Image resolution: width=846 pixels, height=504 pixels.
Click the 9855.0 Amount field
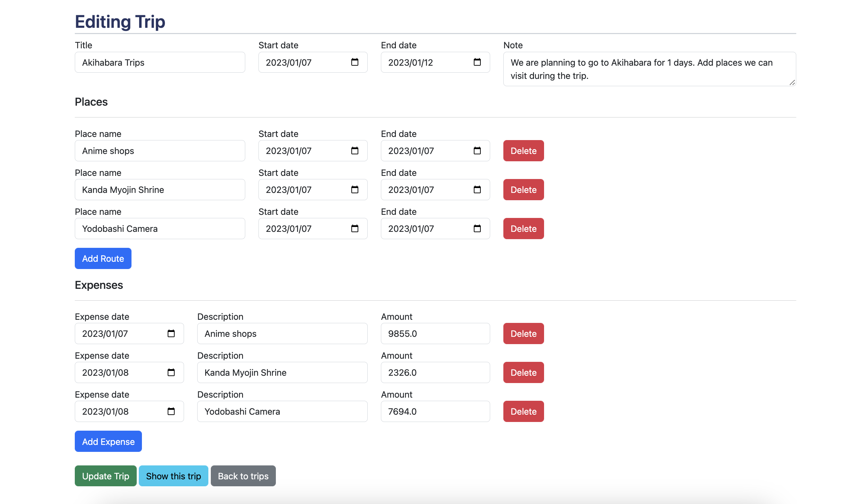click(x=435, y=334)
